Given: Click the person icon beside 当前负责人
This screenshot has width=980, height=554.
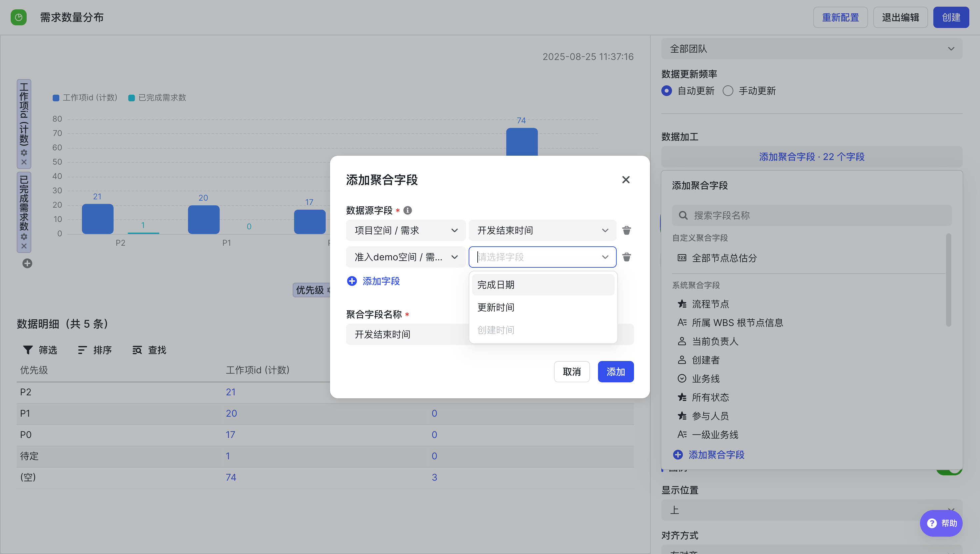Looking at the screenshot, I should [682, 341].
